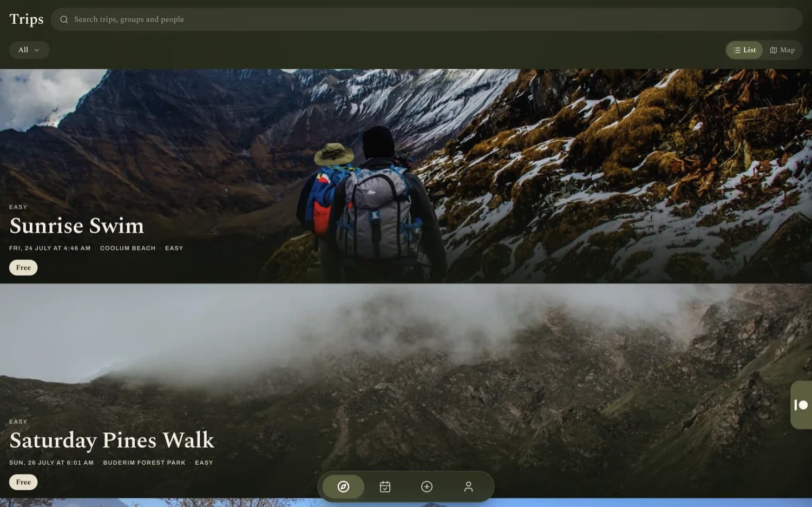This screenshot has width=812, height=507.
Task: Open the Saturday Pines Walk trip
Action: [x=112, y=440]
